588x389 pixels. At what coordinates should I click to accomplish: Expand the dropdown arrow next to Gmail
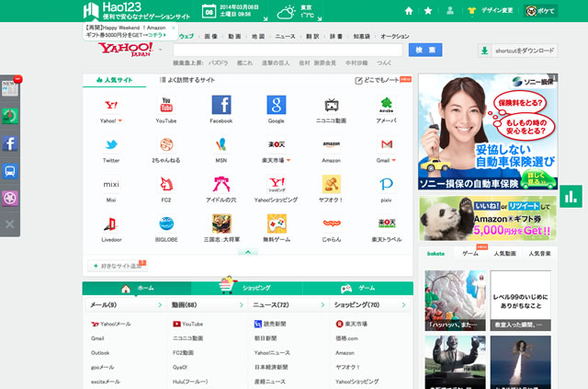point(394,160)
